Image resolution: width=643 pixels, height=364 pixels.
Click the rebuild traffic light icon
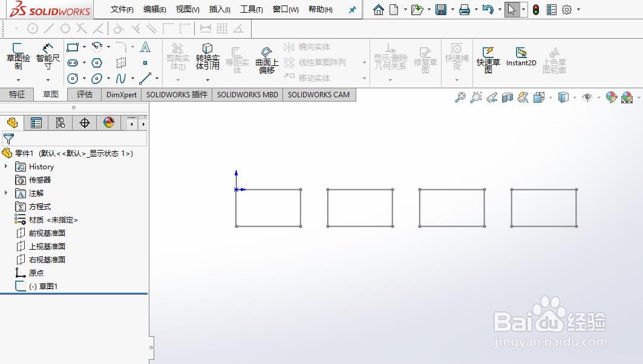[x=535, y=10]
